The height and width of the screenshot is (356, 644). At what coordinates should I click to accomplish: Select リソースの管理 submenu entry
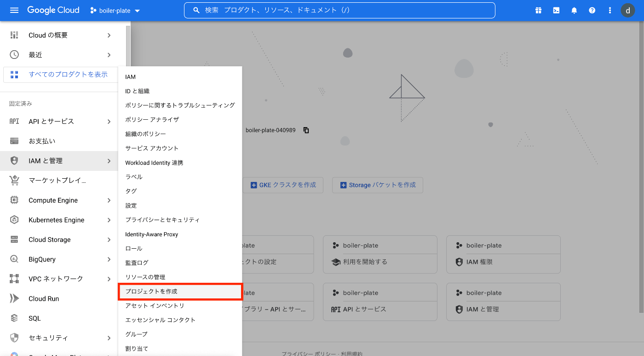(x=180, y=277)
